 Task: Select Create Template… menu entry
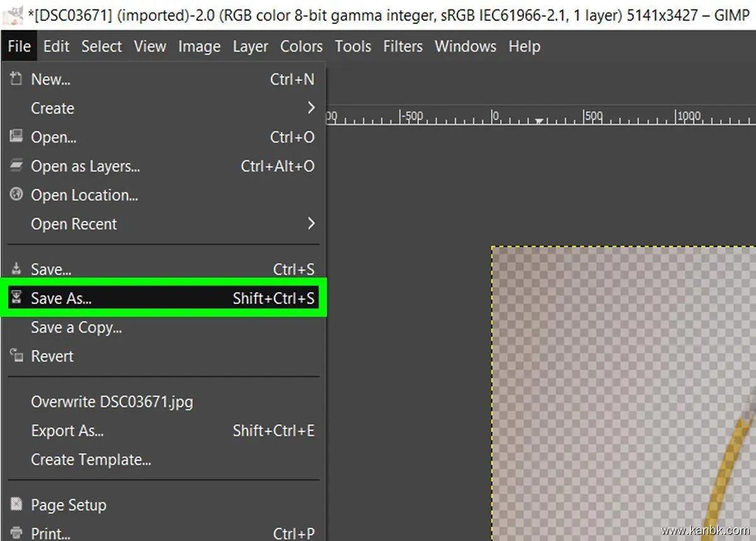[x=91, y=460]
